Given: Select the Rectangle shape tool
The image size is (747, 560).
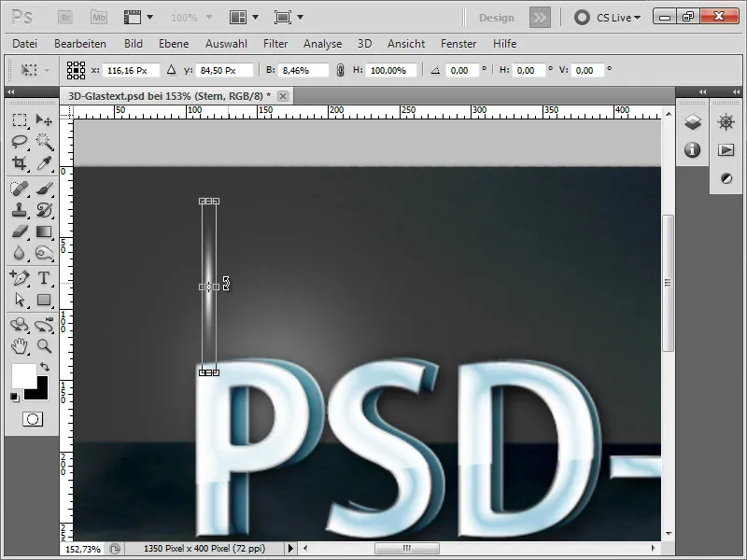Looking at the screenshot, I should pos(44,300).
